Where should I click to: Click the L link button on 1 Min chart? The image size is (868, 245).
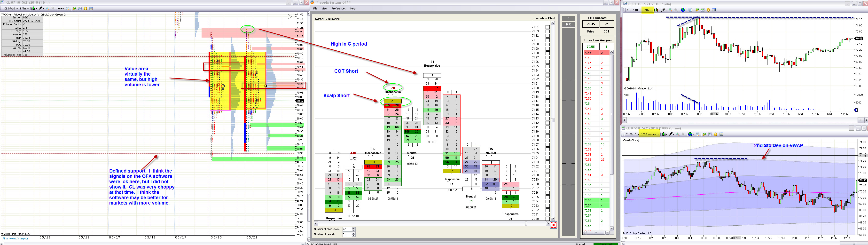(289, 2)
